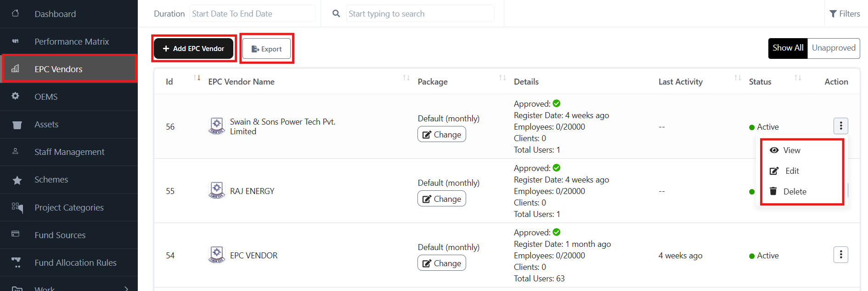Click the Assets icon in sidebar
Viewport: 868px width, 291px height.
coord(17,125)
